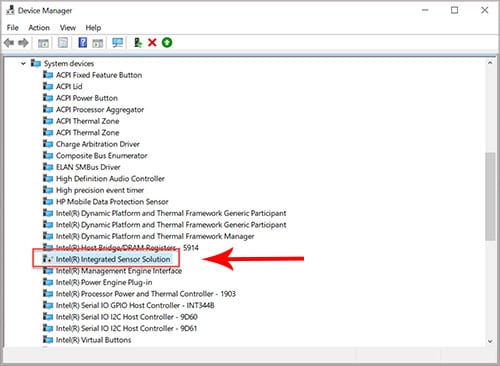500x366 pixels.
Task: Click the green Enable device icon
Action: [167, 43]
